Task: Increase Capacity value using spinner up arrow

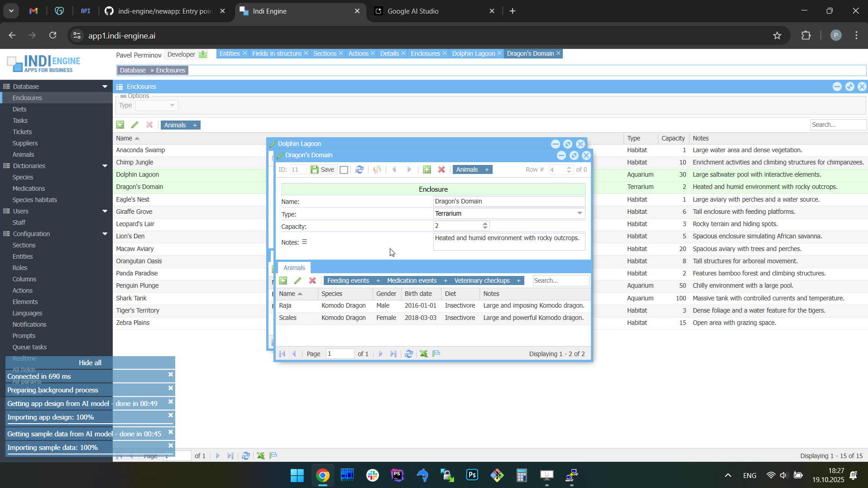Action: coord(485,223)
